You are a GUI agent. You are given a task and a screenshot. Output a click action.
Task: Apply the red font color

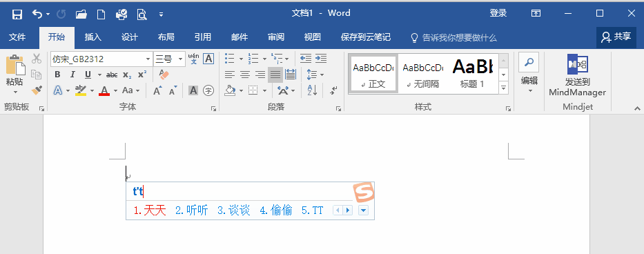click(x=104, y=90)
